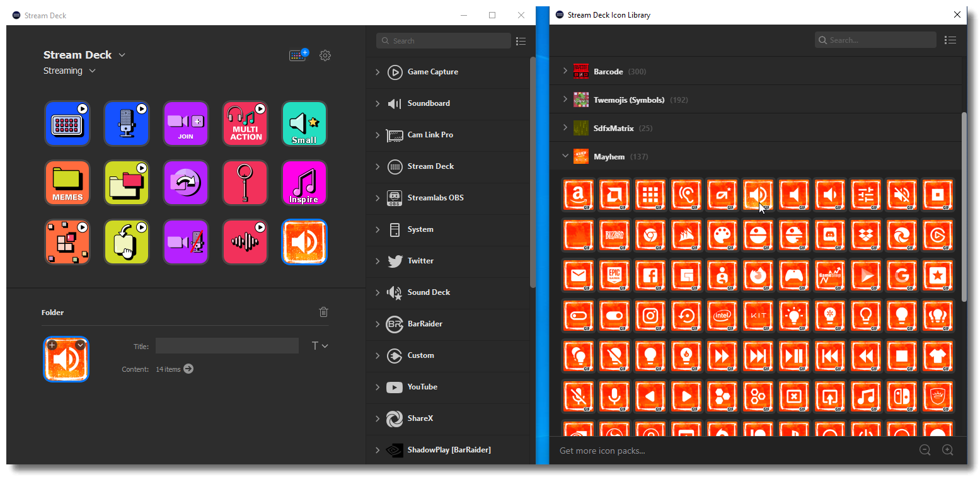Open the title font T dropdown

320,345
